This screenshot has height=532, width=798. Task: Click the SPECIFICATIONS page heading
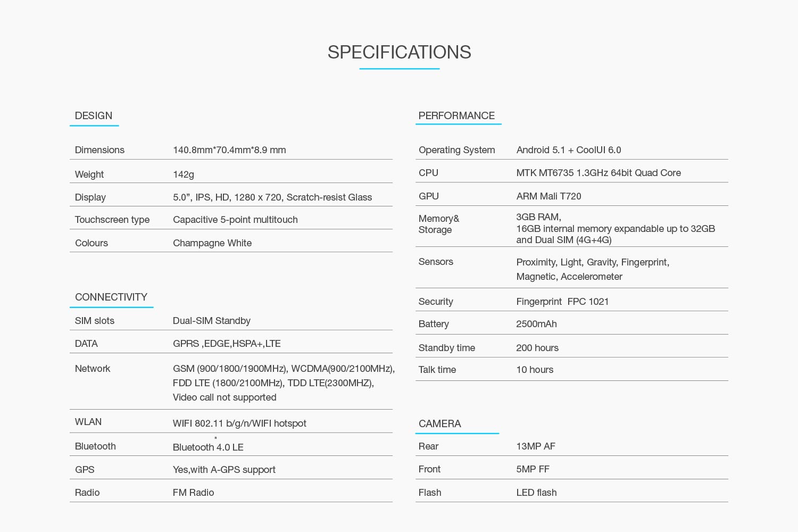tap(399, 52)
